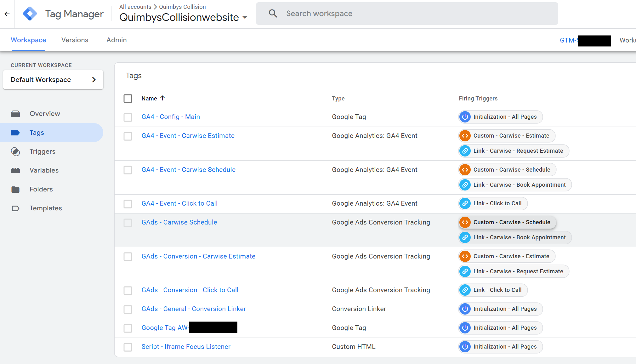636x364 pixels.
Task: Click the Firing Triggers column header
Action: tap(478, 99)
